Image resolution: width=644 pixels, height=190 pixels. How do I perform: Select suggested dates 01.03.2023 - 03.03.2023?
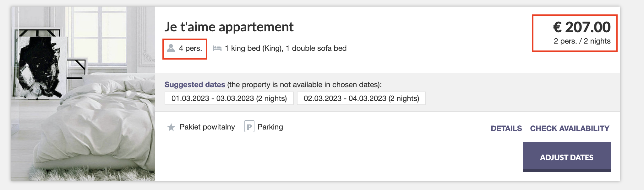click(x=229, y=98)
